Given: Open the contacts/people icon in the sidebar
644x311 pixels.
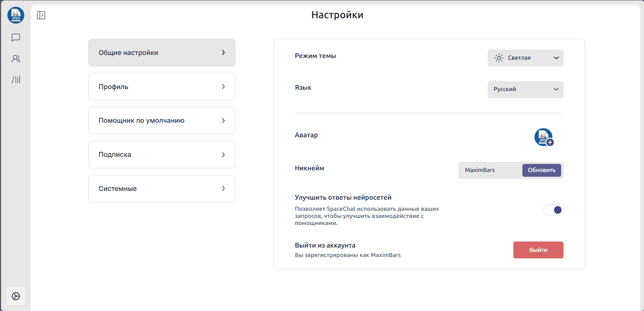Looking at the screenshot, I should pyautogui.click(x=16, y=59).
